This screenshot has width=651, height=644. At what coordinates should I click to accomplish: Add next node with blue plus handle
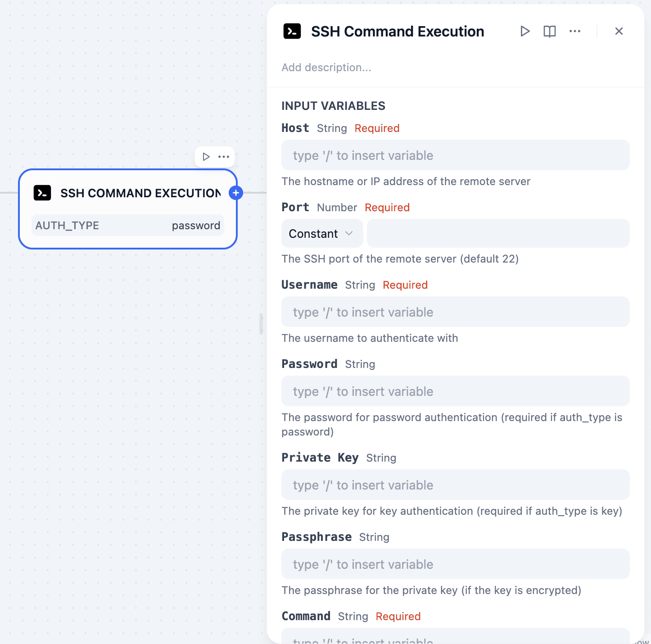236,193
